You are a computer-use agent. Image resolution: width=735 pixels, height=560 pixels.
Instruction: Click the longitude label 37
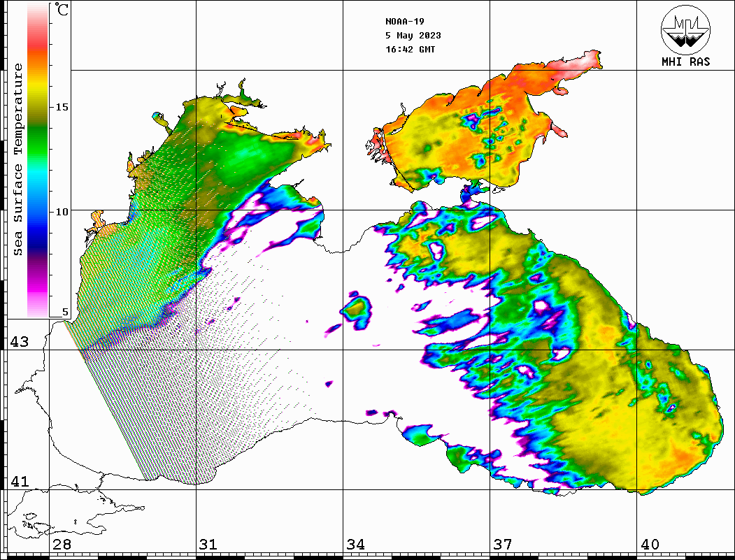[503, 545]
